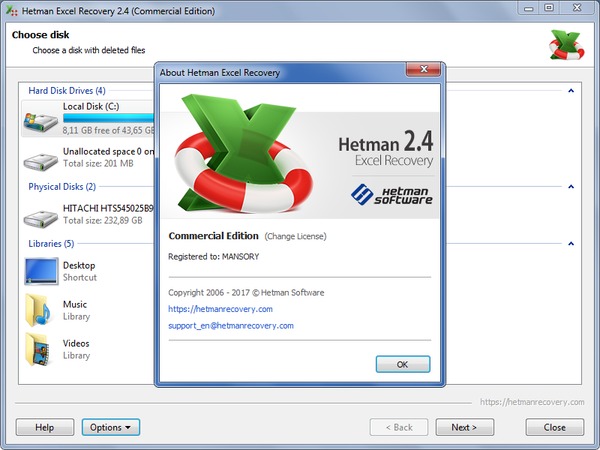Open the Options dropdown button
The width and height of the screenshot is (600, 450).
(x=111, y=427)
